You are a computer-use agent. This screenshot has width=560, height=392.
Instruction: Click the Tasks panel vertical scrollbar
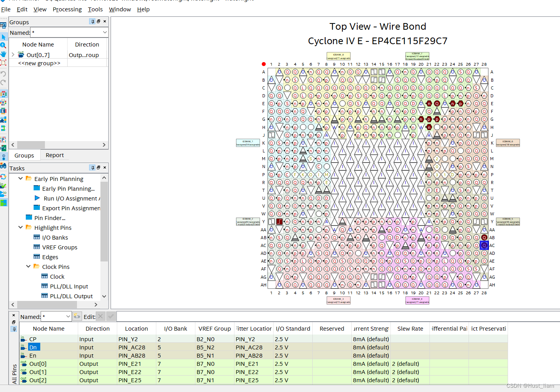coord(104,237)
